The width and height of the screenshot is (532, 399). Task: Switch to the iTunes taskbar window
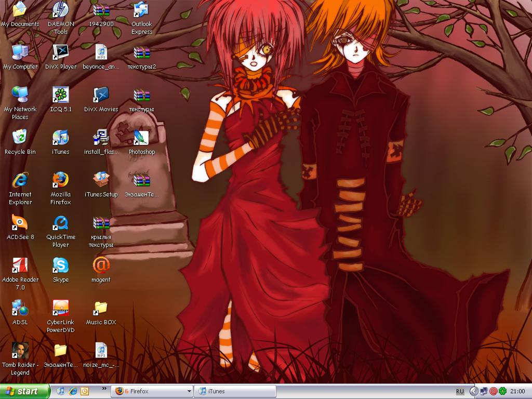235,391
